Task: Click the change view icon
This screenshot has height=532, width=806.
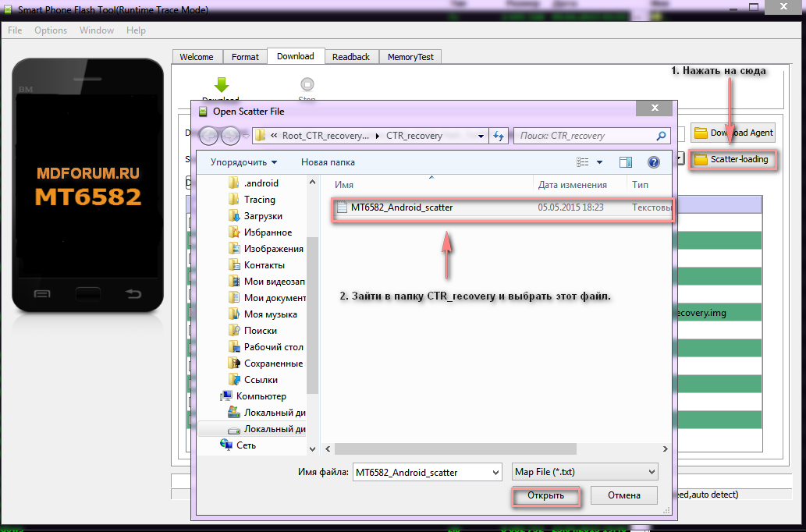Action: [x=582, y=162]
